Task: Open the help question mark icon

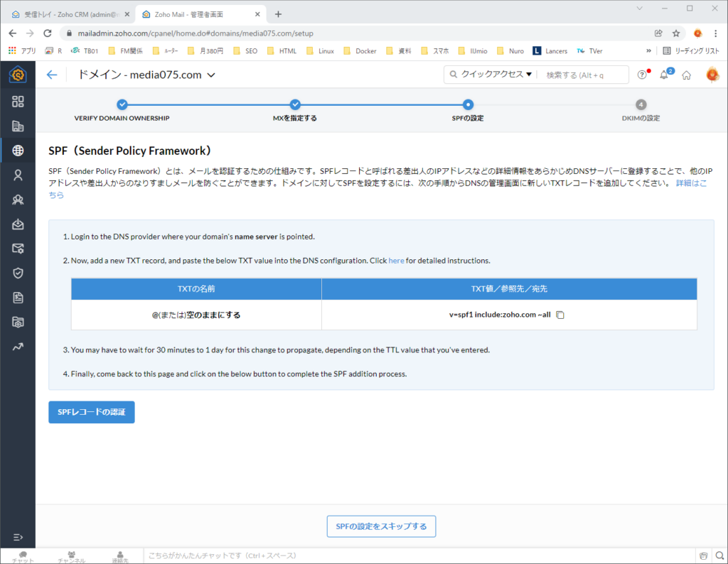Action: 642,75
